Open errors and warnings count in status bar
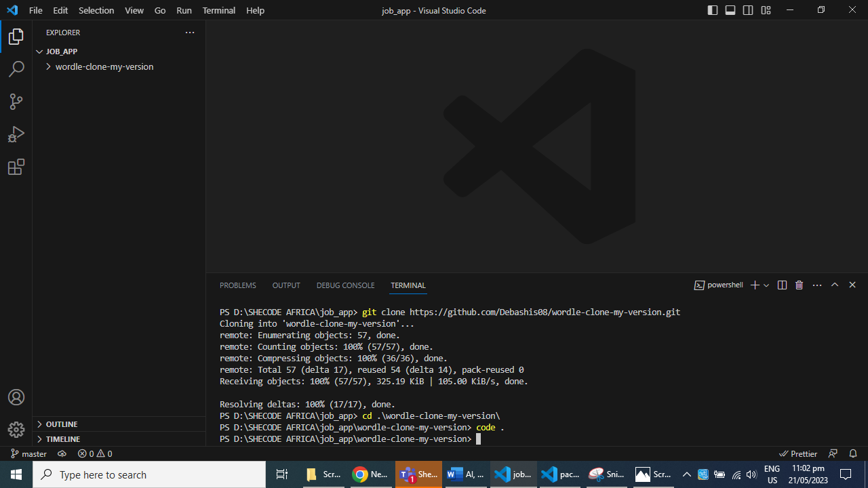 pos(95,454)
